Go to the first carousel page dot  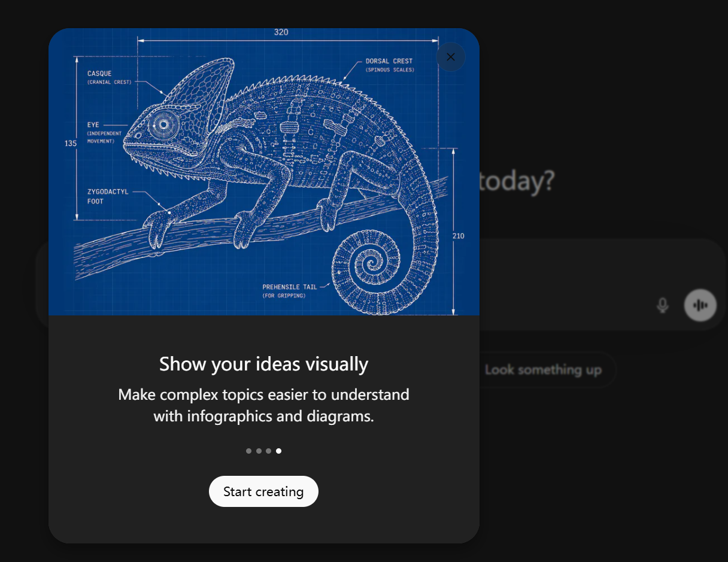pyautogui.click(x=248, y=451)
